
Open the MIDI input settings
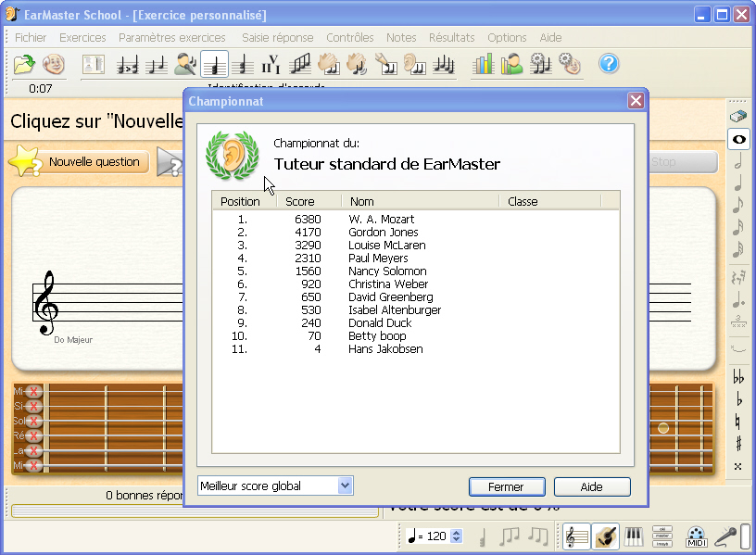point(696,536)
